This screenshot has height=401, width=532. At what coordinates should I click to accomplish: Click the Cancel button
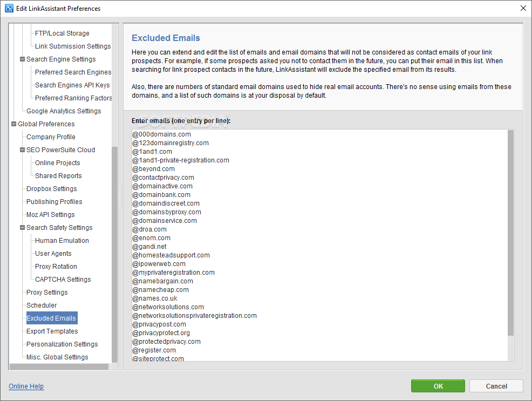(x=496, y=386)
